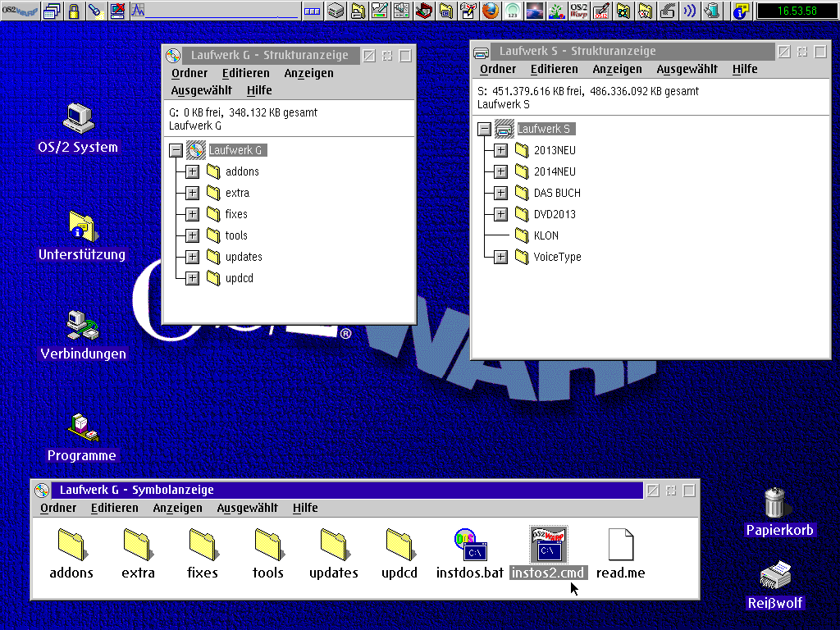The width and height of the screenshot is (840, 630).
Task: Open the games folder with playing cards
Action: 646,11
